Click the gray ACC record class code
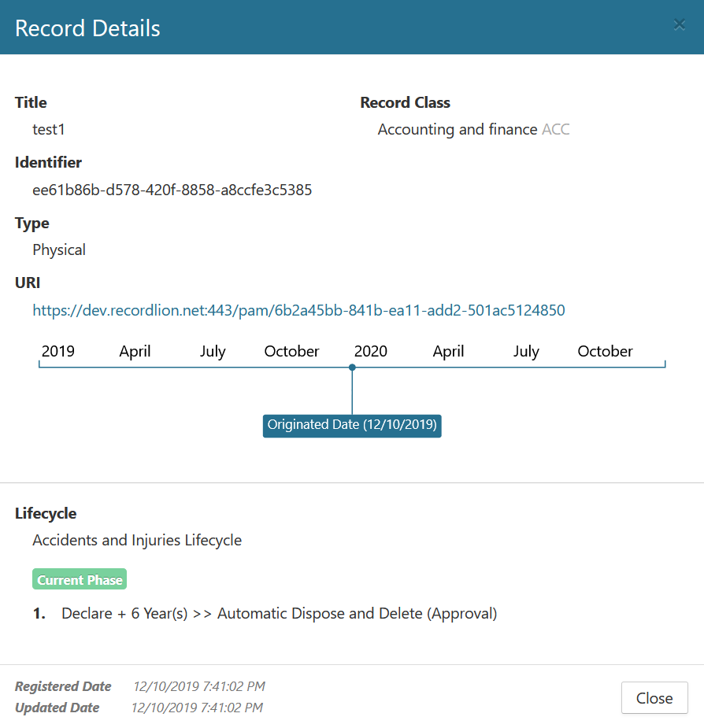 (x=555, y=129)
